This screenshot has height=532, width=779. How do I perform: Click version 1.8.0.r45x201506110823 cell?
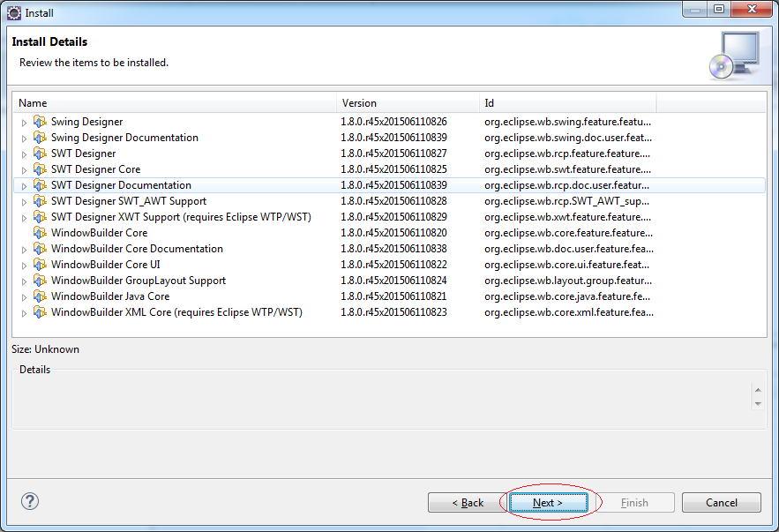coord(393,312)
